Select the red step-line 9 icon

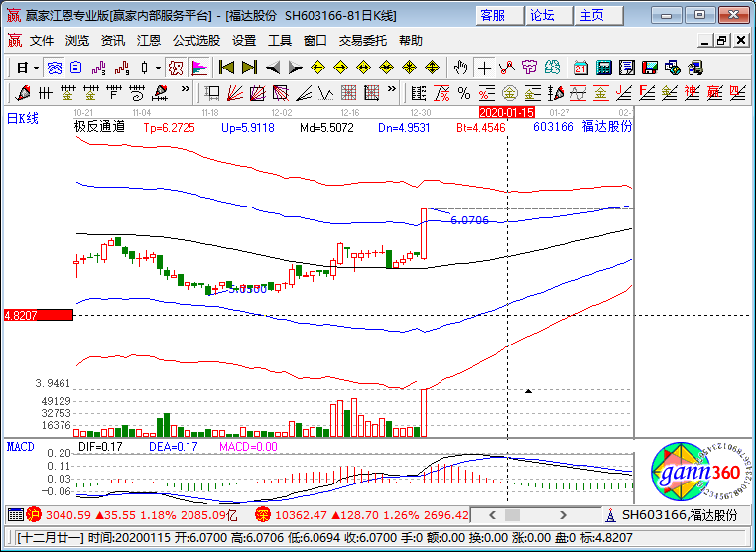121,68
